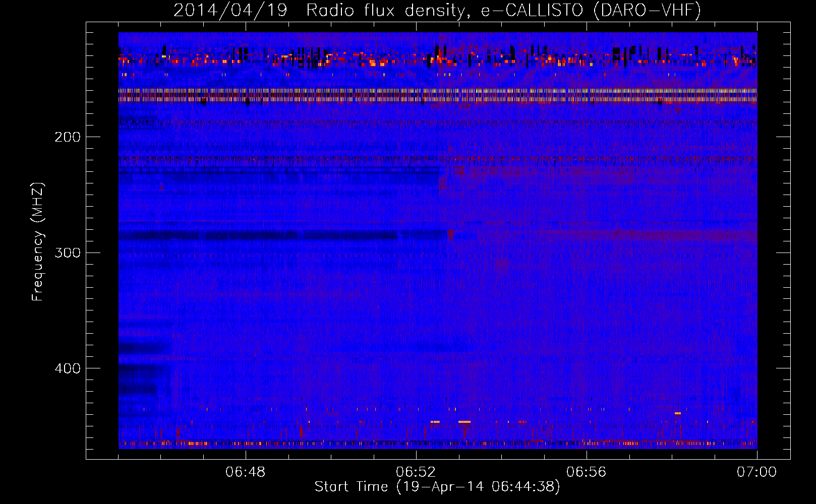Click the 06:52 time tick label
Image resolution: width=816 pixels, height=504 pixels.
[x=416, y=472]
